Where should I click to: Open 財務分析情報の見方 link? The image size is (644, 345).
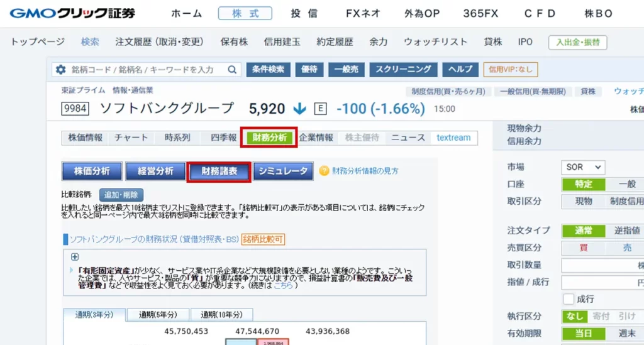(365, 171)
